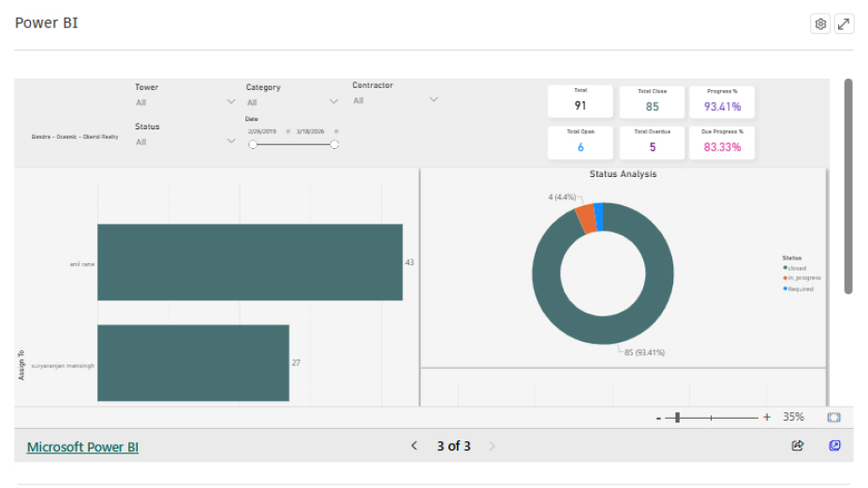
Task: Zoom out with the minus icon
Action: tap(658, 418)
